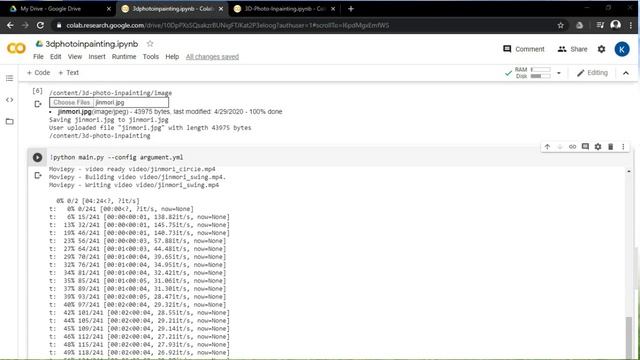
Task: Click the '49% 118/241' progress line
Action: [x=139, y=353]
